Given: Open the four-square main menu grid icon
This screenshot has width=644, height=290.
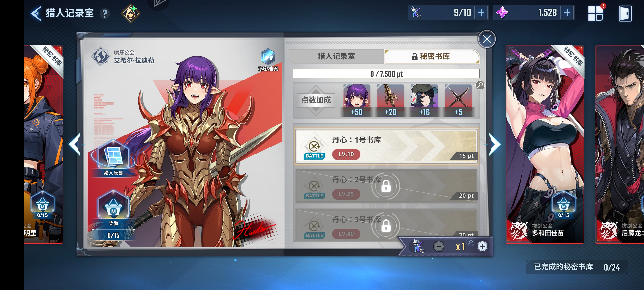Looking at the screenshot, I should point(596,13).
